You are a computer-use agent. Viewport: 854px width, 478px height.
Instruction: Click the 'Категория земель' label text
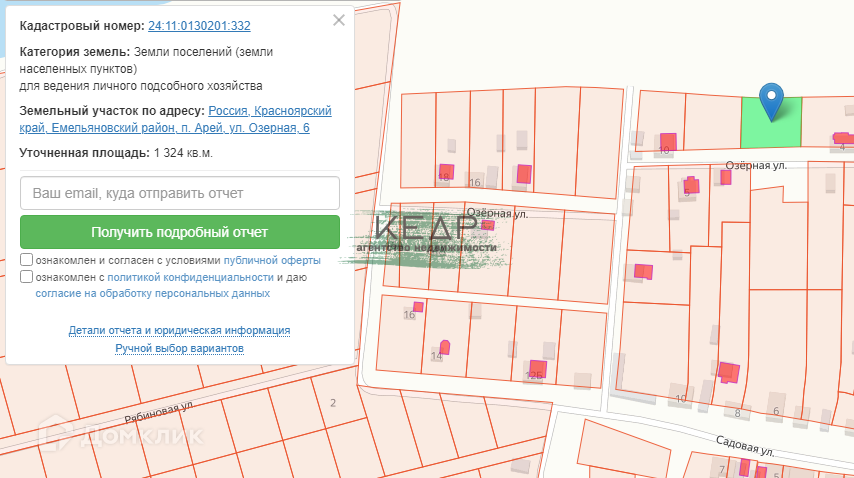(75, 52)
